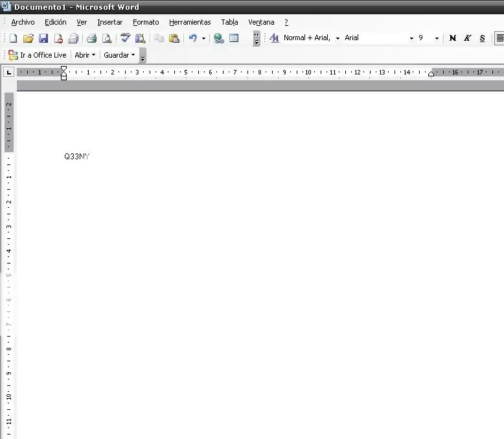Click Ir a Office Live button
The height and width of the screenshot is (439, 504).
38,55
